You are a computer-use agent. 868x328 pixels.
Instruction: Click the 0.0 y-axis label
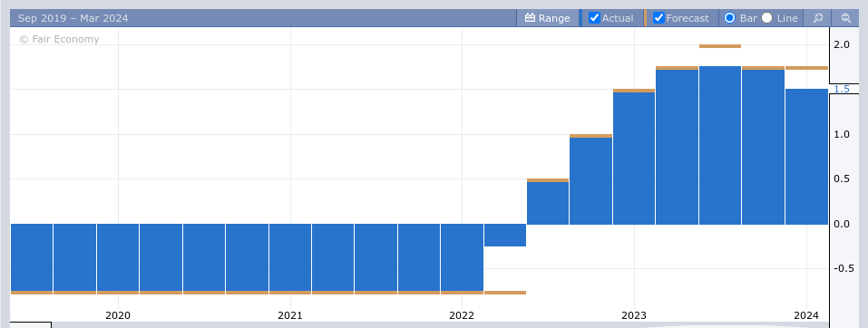click(842, 224)
